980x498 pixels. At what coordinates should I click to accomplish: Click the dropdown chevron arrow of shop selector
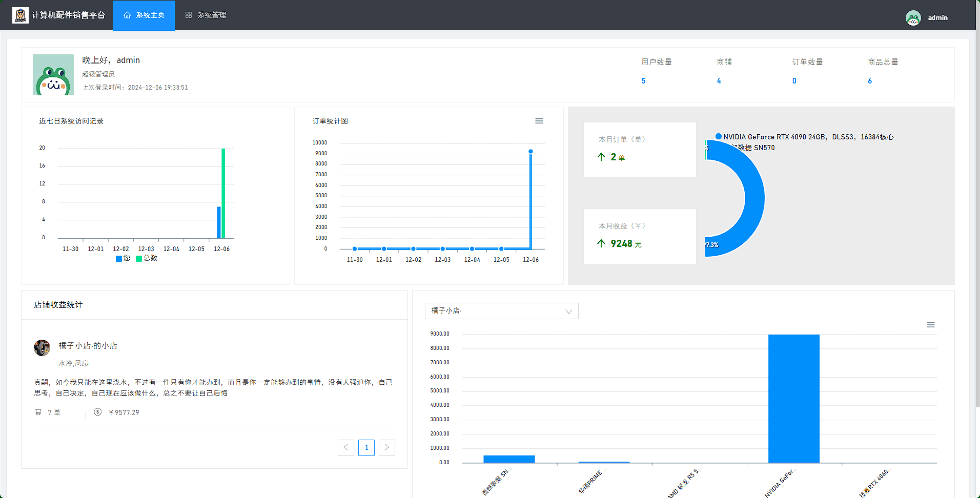568,312
